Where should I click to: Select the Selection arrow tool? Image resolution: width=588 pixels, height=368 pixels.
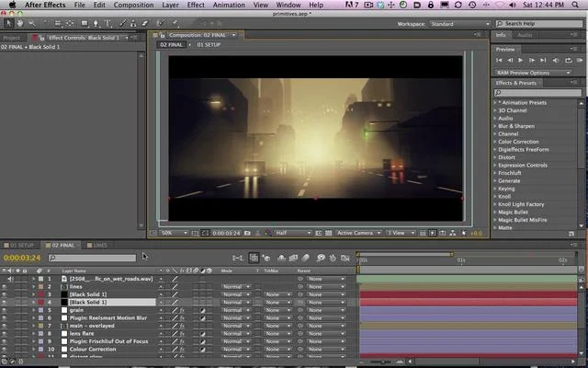[x=9, y=23]
